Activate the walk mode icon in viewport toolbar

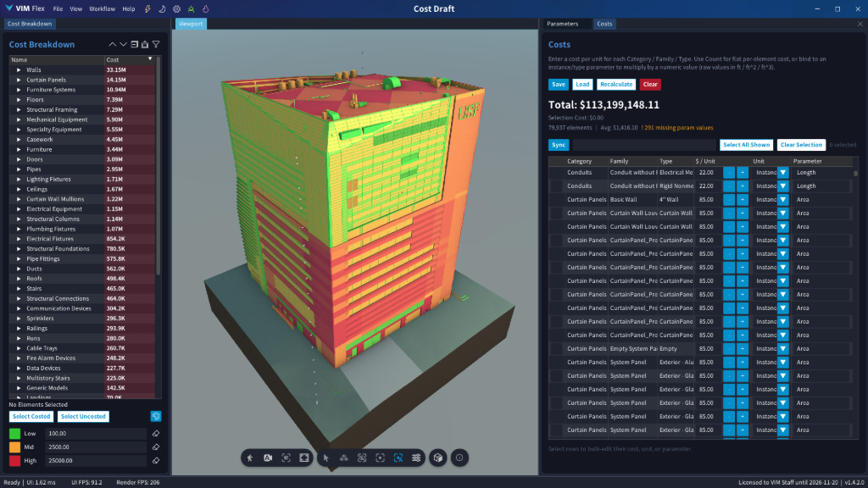[x=250, y=457]
